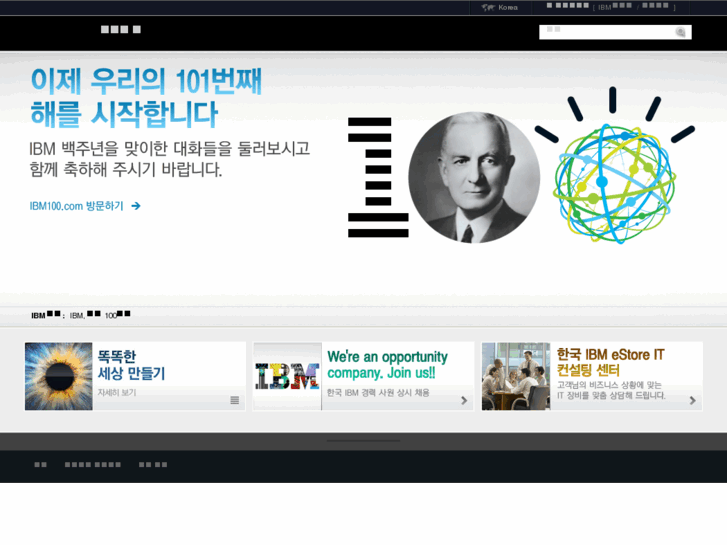Open the 똑똑한 세상 만들기 card title
727x545 pixels.
131,365
